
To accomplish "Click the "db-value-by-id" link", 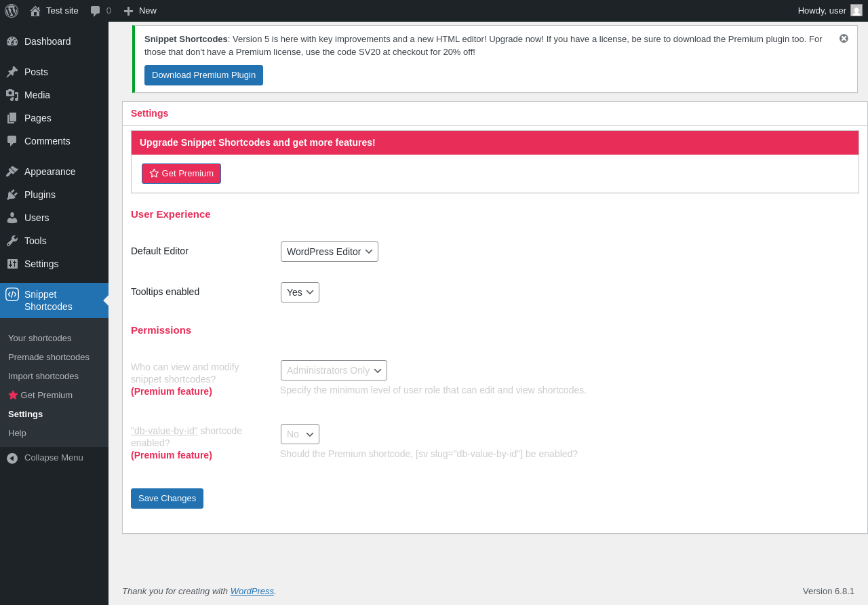I will tap(164, 431).
